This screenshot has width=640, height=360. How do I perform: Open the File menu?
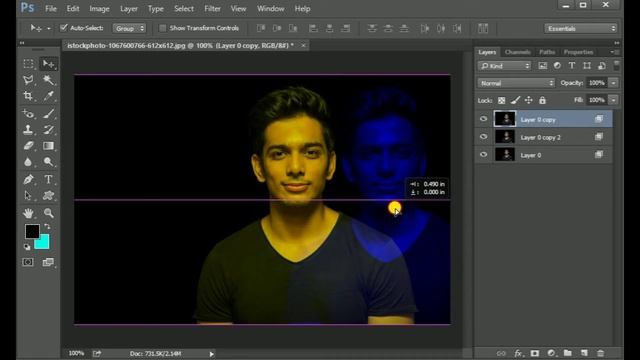51,9
